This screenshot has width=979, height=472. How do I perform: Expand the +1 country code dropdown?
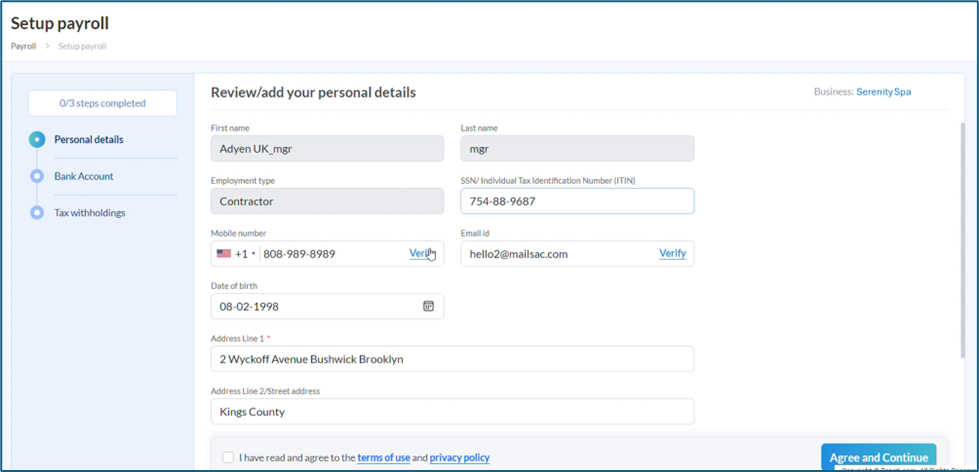tap(246, 254)
